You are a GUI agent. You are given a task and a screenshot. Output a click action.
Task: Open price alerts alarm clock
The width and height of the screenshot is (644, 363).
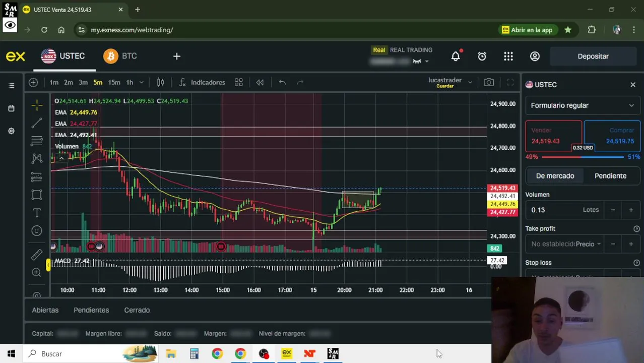point(482,56)
